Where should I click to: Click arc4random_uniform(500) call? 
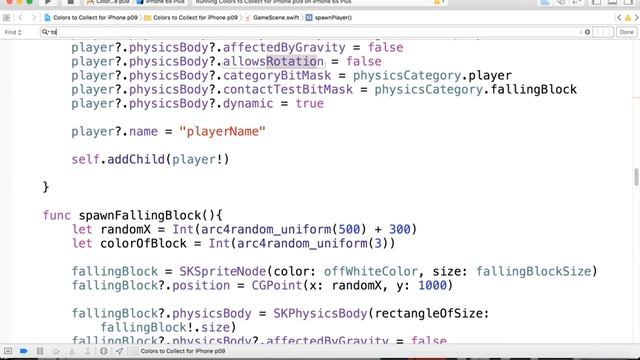284,229
